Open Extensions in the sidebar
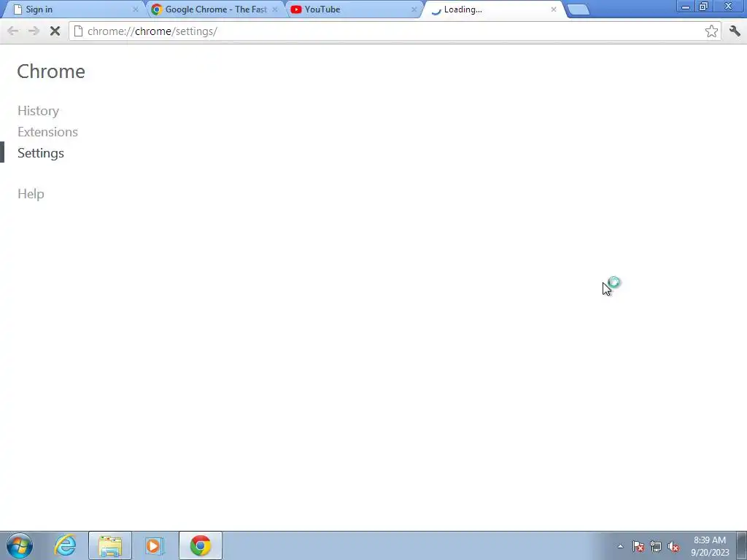The width and height of the screenshot is (747, 560). coord(47,131)
